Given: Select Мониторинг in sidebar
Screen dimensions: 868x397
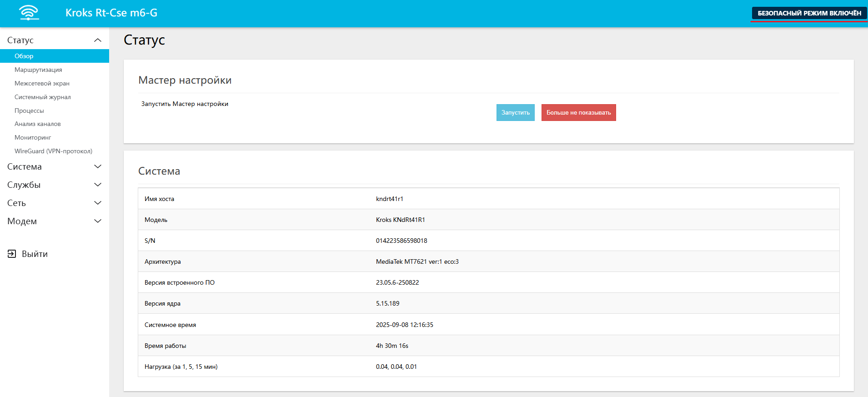Looking at the screenshot, I should click(x=33, y=137).
